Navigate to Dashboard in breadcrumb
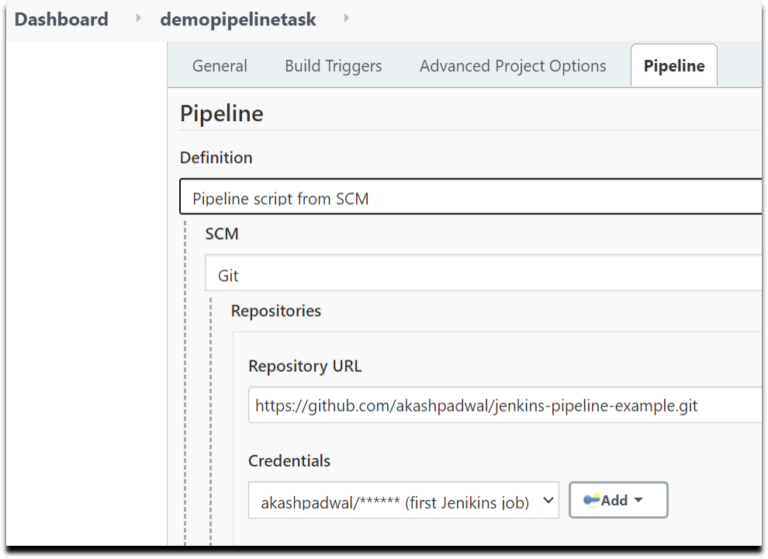Image resolution: width=768 pixels, height=559 pixels. pyautogui.click(x=61, y=19)
